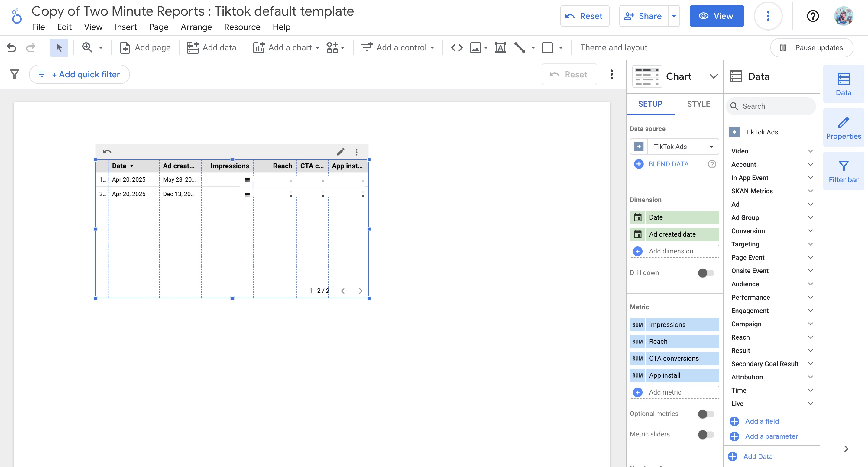Click Add a parameter link
Viewport: 868px width, 467px height.
point(771,436)
